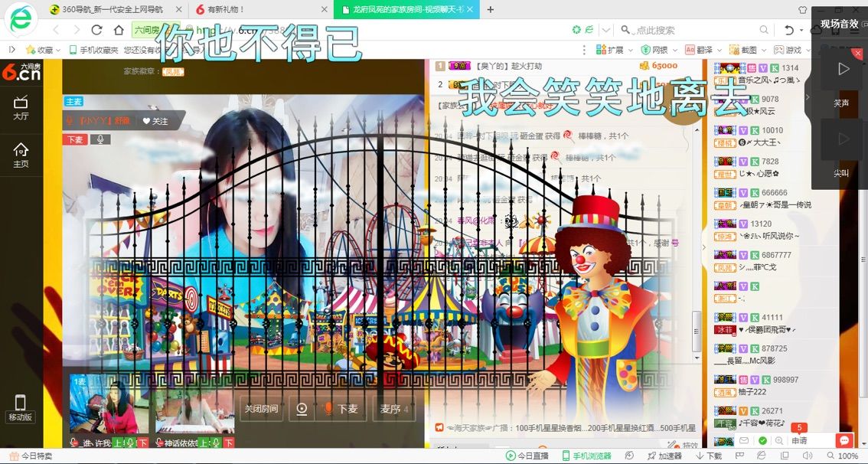The image size is (868, 464).
Task: Close the 360导航 tab
Action: (178, 9)
